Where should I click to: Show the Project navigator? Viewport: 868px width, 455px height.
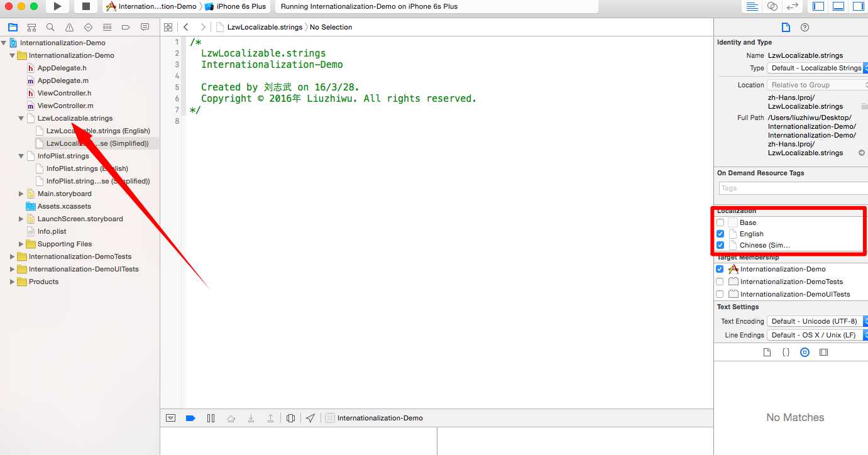click(13, 27)
